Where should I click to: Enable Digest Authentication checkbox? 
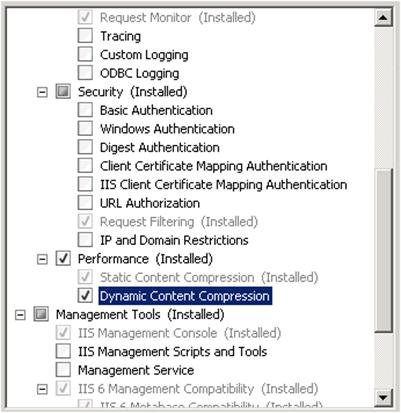click(x=85, y=147)
